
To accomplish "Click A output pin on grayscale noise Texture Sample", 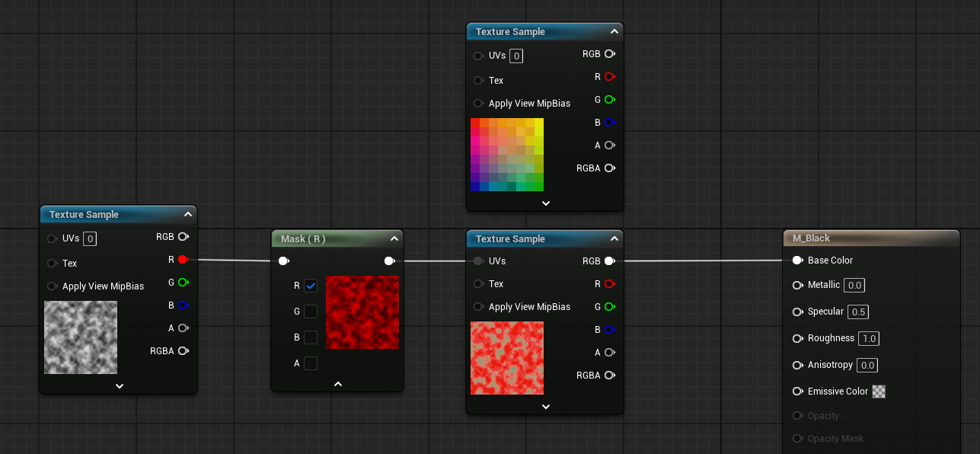I will point(183,328).
